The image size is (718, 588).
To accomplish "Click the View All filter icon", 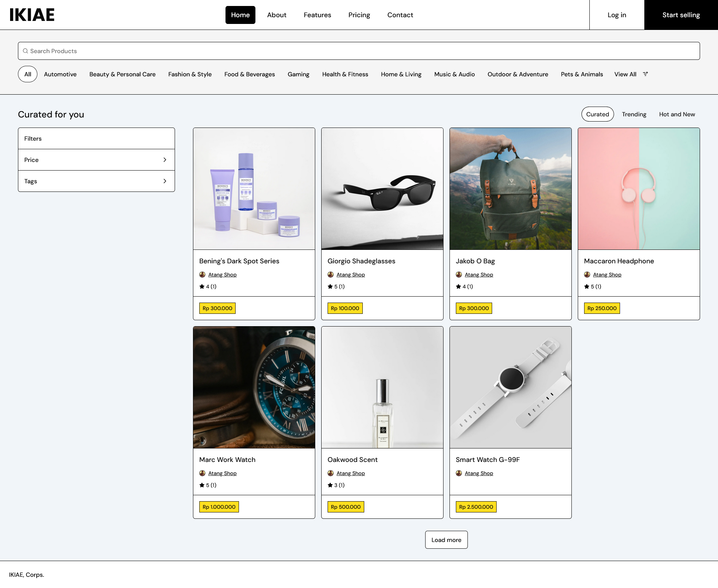I will (645, 74).
